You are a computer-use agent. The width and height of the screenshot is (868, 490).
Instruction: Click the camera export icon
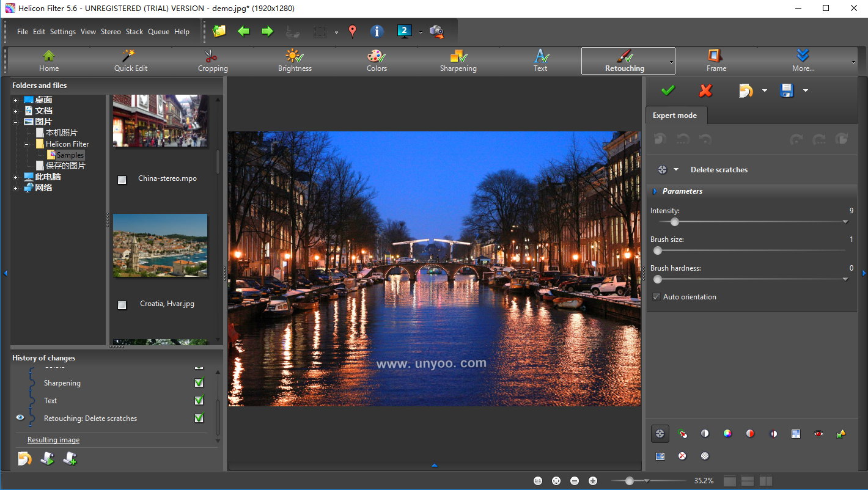436,31
